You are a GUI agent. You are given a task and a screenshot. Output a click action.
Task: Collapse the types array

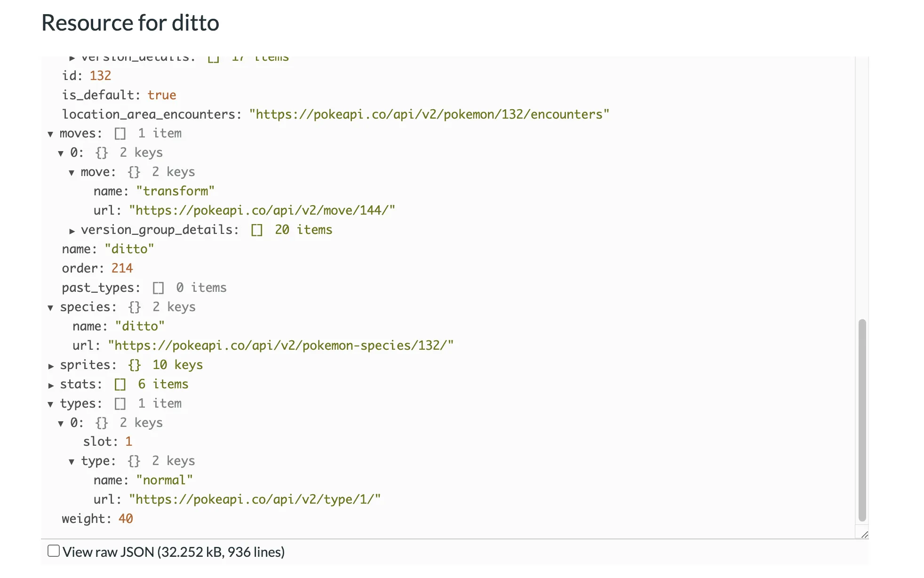pos(50,404)
